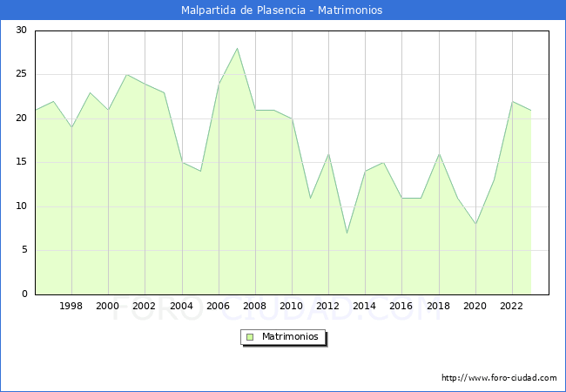Select the 15 value on the y-axis
The image size is (566, 392).
tap(21, 162)
